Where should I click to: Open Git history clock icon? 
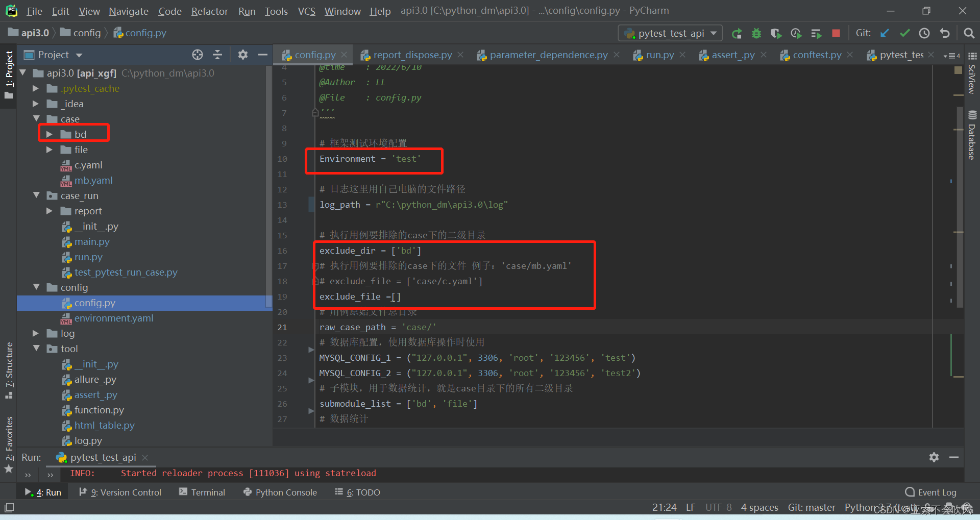pyautogui.click(x=924, y=33)
